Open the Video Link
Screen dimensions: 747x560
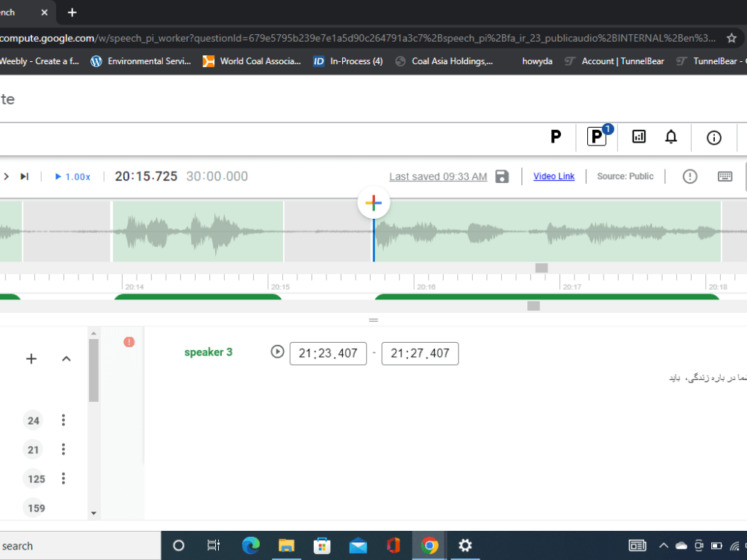click(554, 176)
